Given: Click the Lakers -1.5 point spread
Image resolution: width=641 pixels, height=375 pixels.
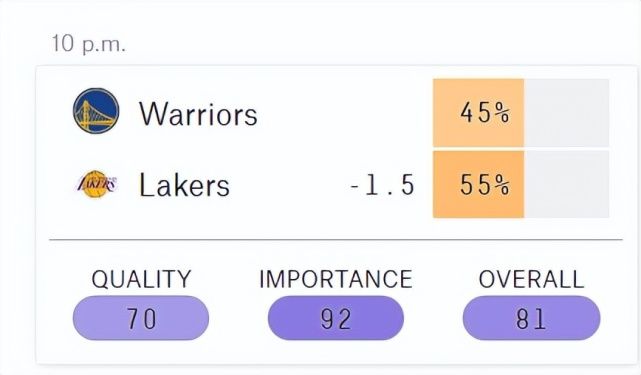Looking at the screenshot, I should [383, 185].
